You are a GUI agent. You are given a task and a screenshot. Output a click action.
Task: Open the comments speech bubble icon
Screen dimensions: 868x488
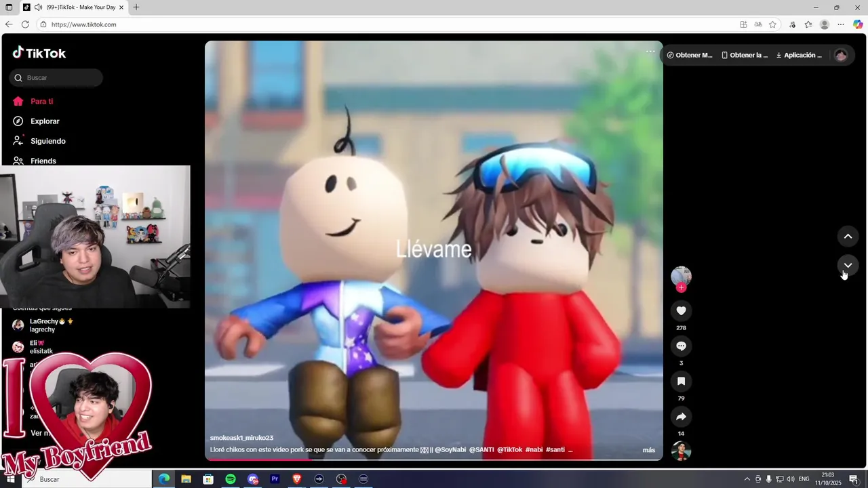(x=681, y=346)
